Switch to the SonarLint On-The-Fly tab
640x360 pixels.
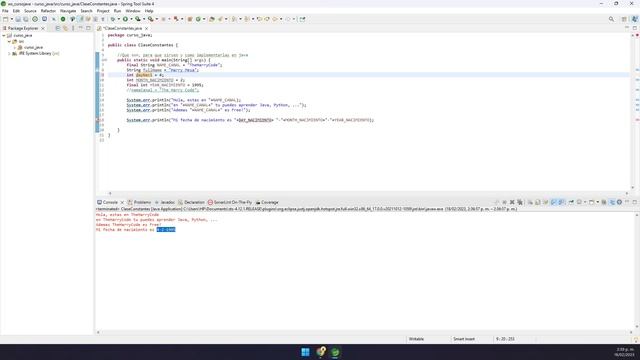pyautogui.click(x=230, y=202)
